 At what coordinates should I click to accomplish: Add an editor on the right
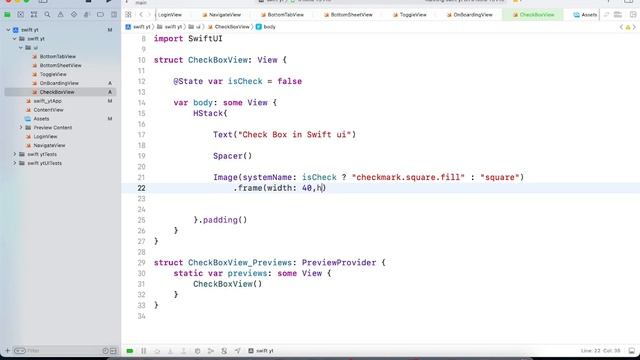coord(633,15)
